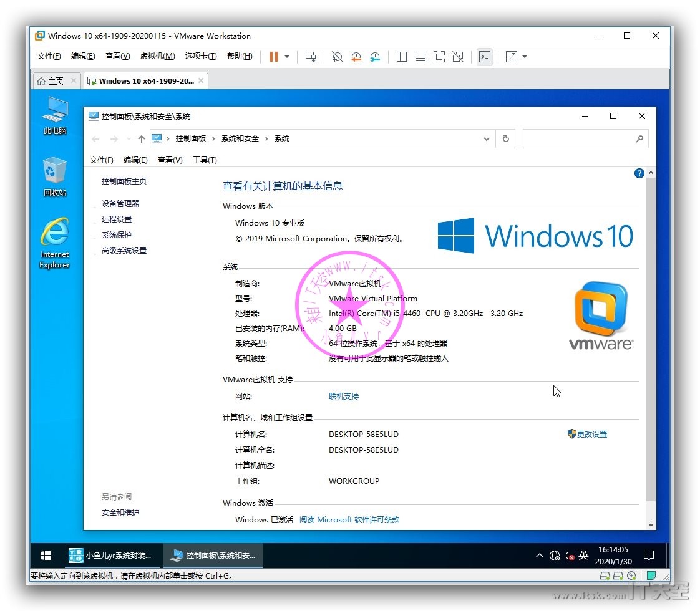
Task: Go forward in the control panel window
Action: click(114, 138)
